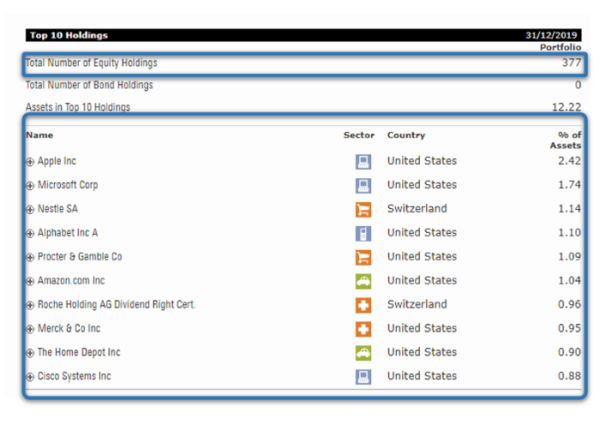Expand the Merck & Co Inc row
This screenshot has width=600, height=430.
point(30,329)
